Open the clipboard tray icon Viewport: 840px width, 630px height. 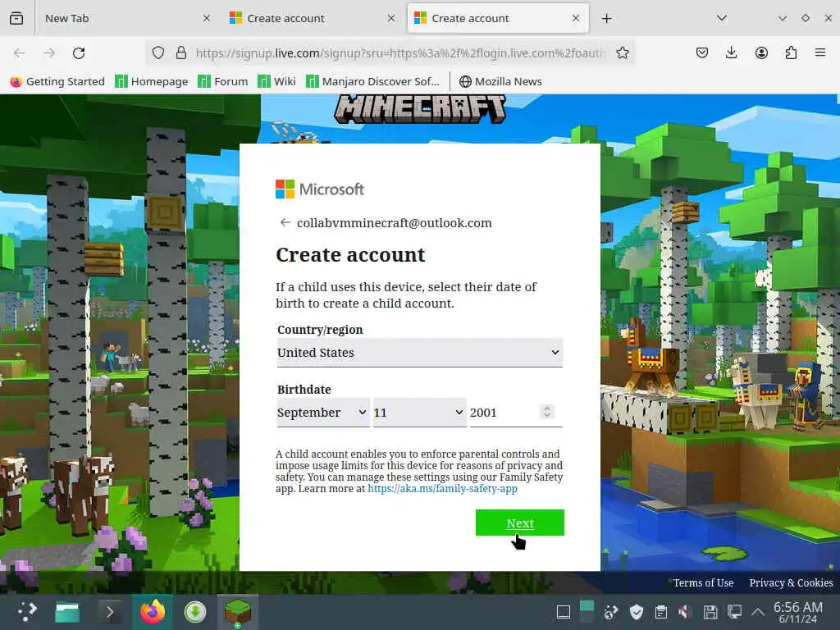tap(661, 612)
